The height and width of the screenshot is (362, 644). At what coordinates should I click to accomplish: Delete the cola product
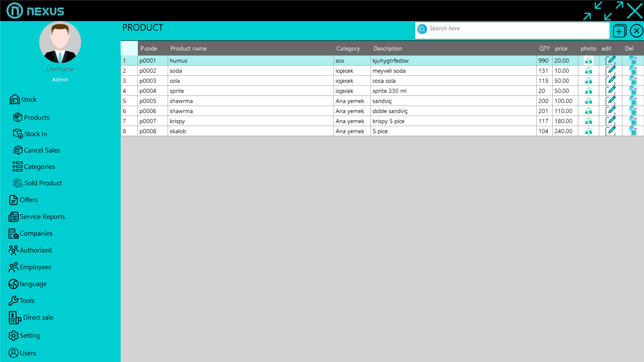click(633, 81)
